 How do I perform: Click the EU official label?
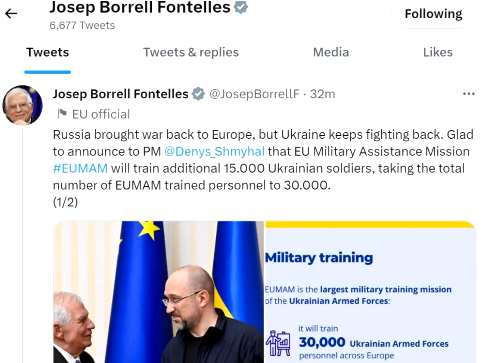click(x=101, y=114)
